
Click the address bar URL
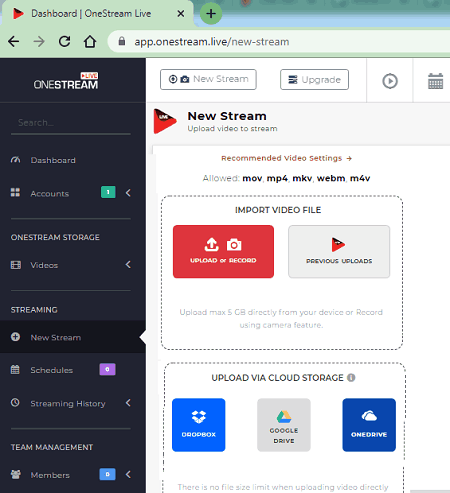pyautogui.click(x=212, y=42)
